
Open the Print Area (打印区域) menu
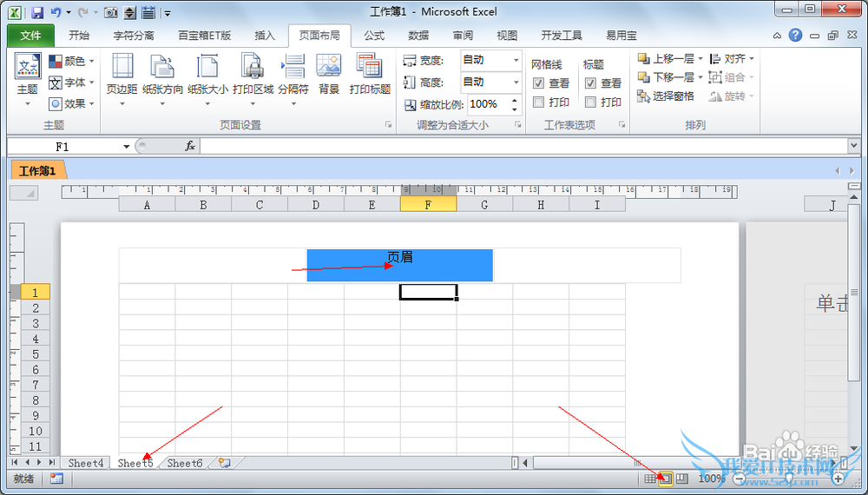click(253, 80)
